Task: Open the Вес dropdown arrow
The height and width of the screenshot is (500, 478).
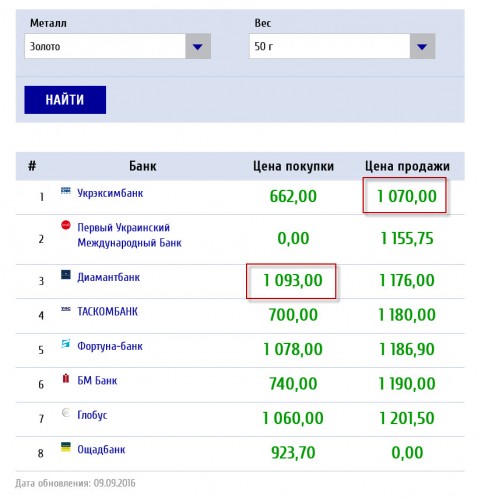Action: coord(422,46)
